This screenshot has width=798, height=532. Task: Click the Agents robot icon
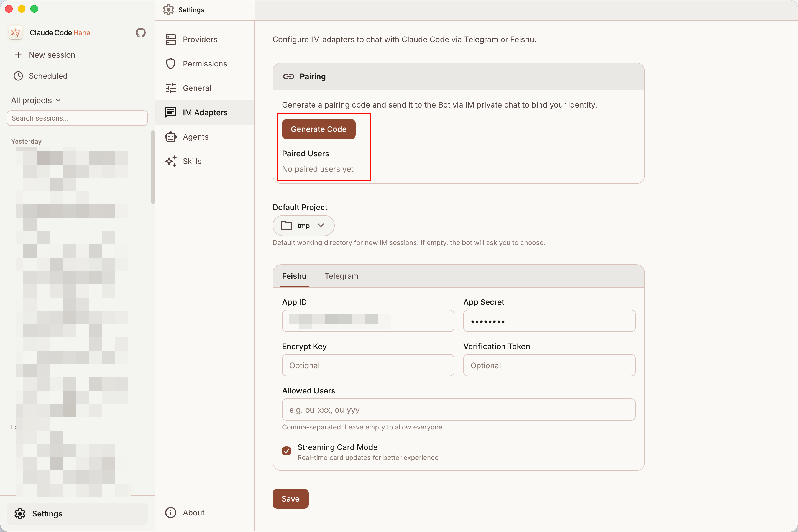170,137
